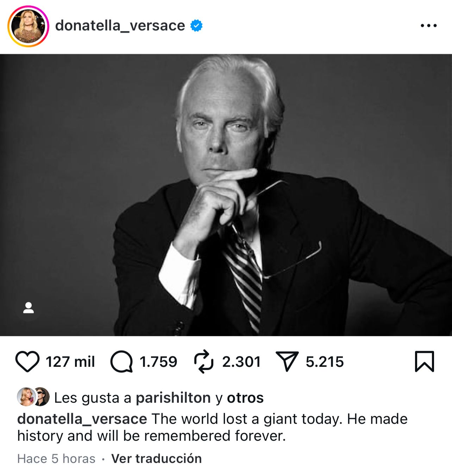Tap the liker avatars beside 'Les gusta'
The image size is (452, 476).
[33, 397]
